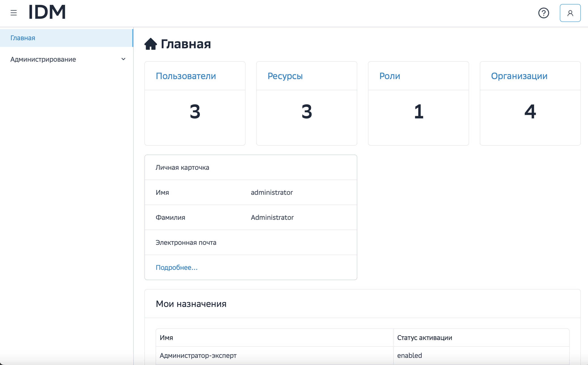
Task: Click the Мои назначения section title
Action: click(x=191, y=304)
